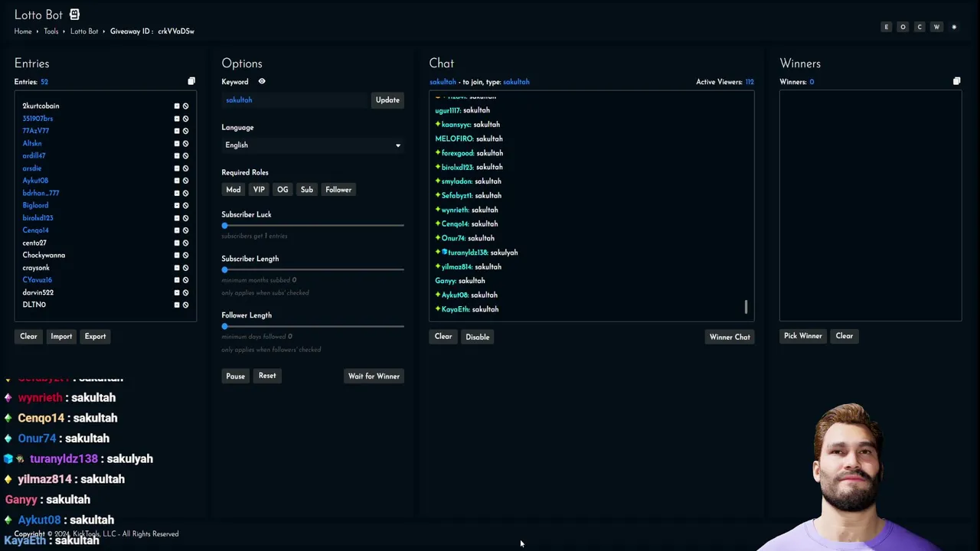The image size is (980, 551).
Task: Disable the chat
Action: click(x=477, y=337)
